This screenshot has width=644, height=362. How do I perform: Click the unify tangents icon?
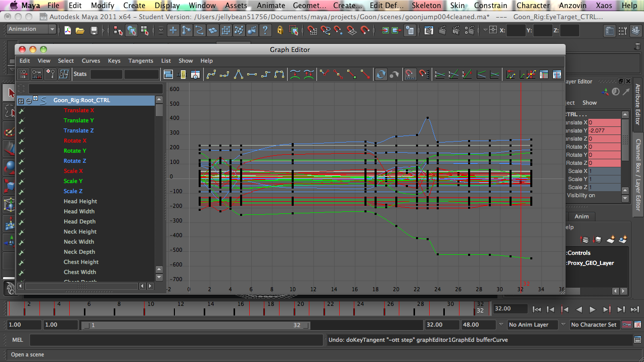point(338,74)
